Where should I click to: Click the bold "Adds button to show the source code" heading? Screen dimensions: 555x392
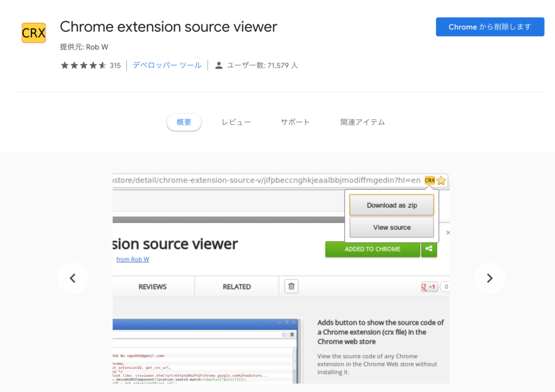(x=380, y=332)
